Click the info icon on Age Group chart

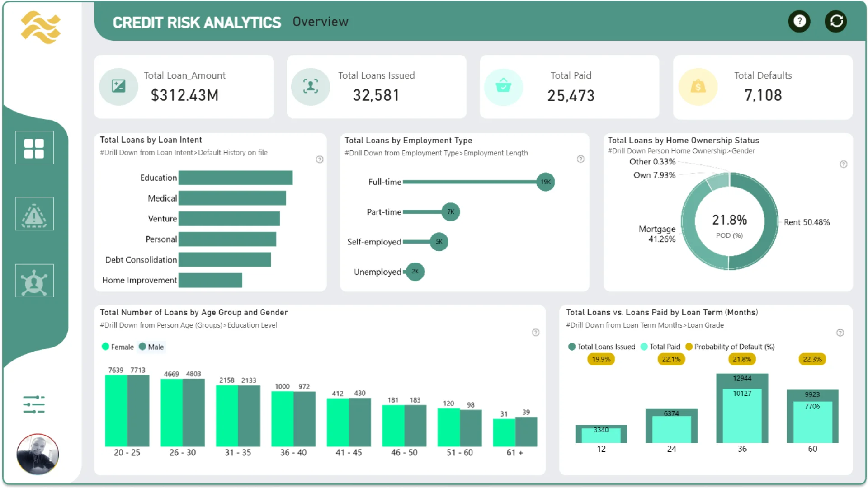(536, 333)
